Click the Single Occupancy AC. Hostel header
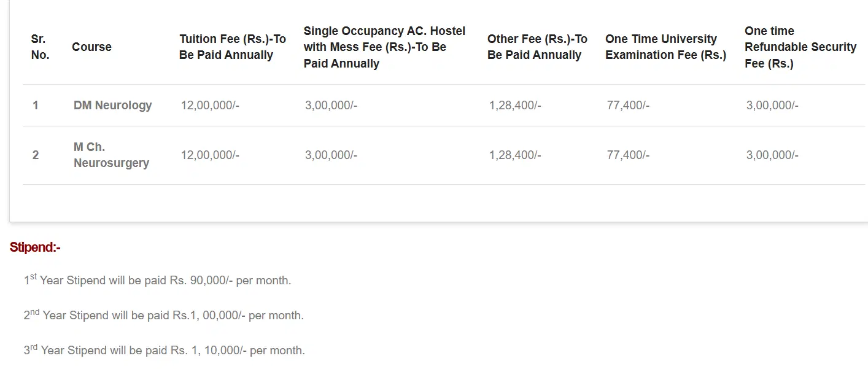Viewport: 868px width, 369px height. point(384,47)
